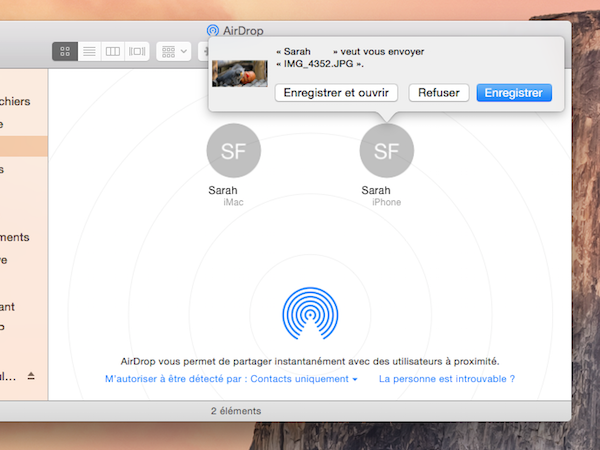Click the IMG_4352.JPG preview thumbnail
Viewport: 600px width, 450px height.
point(240,73)
